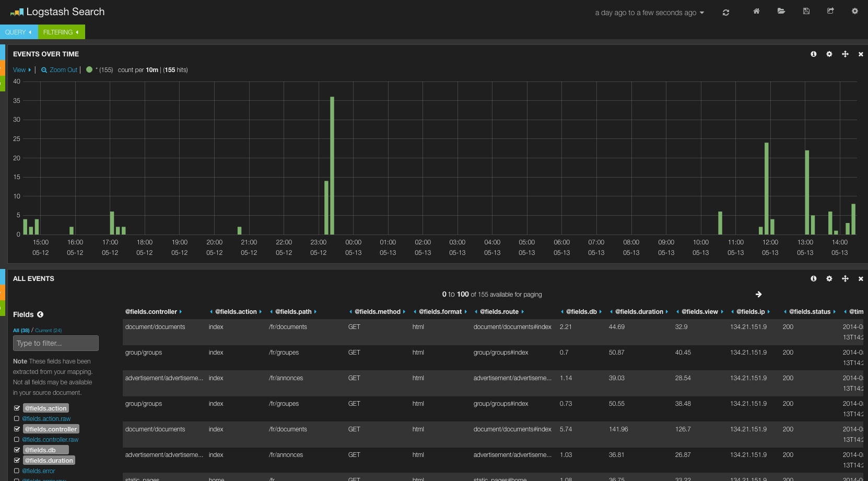Open the @fields.error field link
The image size is (868, 481).
click(x=39, y=471)
